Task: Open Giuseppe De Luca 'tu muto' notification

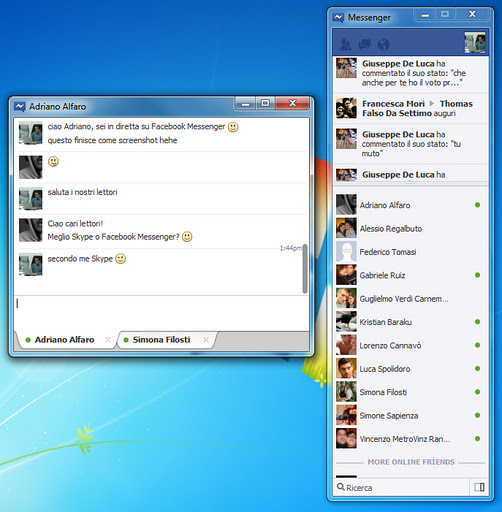Action: pyautogui.click(x=411, y=144)
